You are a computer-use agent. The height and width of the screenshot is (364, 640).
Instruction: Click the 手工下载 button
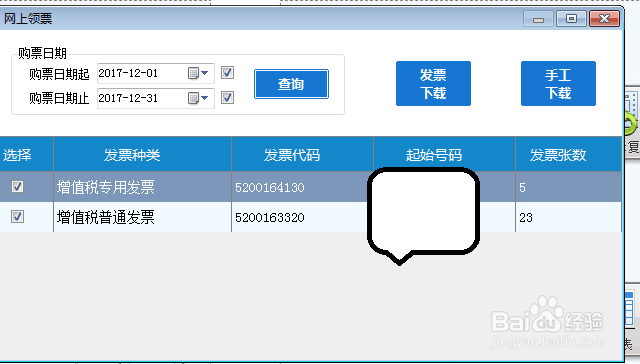pos(558,84)
